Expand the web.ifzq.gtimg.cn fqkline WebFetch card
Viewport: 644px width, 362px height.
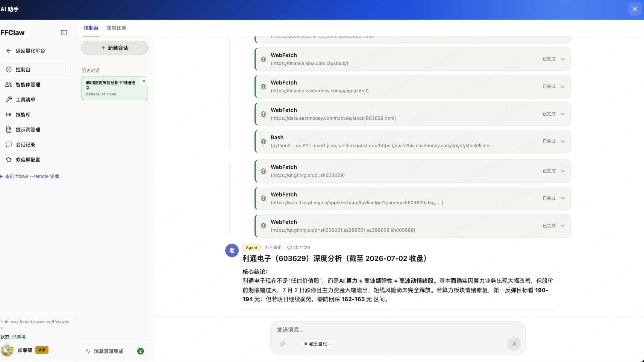pos(563,198)
